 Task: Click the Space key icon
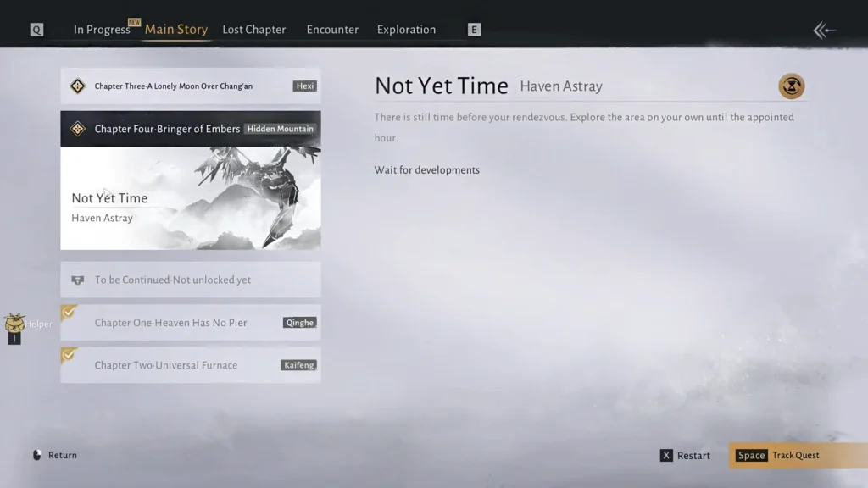pos(751,455)
